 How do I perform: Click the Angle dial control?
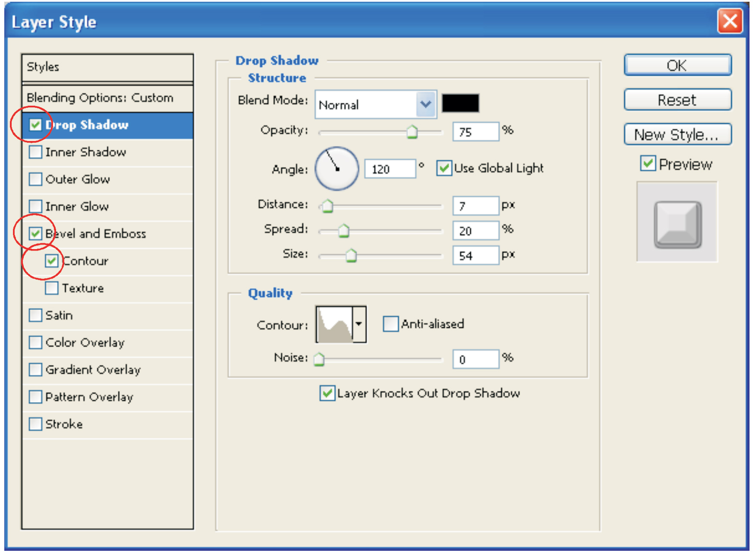[337, 169]
